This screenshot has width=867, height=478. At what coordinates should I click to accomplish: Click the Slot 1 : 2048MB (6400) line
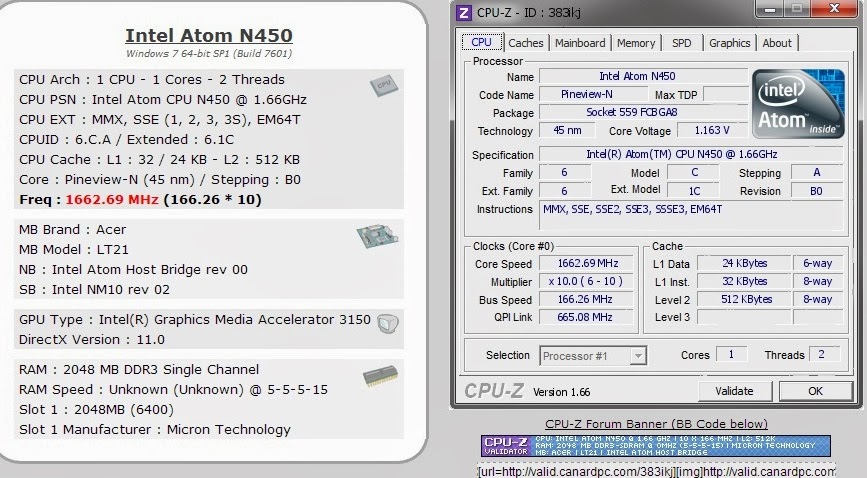point(96,409)
